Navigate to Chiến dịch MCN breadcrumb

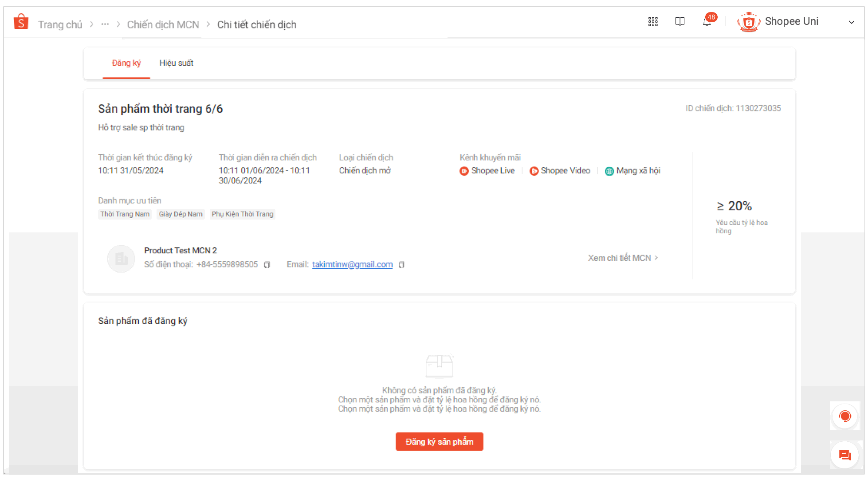[x=162, y=24]
